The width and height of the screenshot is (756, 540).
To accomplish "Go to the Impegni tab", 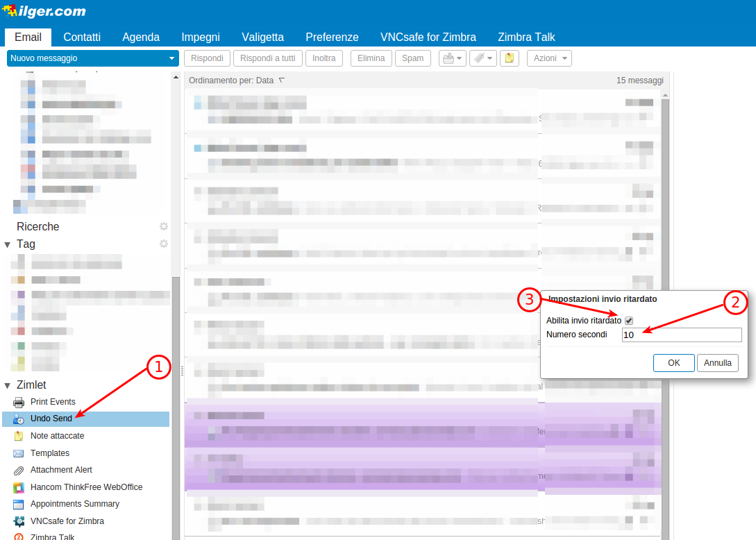I will (201, 37).
